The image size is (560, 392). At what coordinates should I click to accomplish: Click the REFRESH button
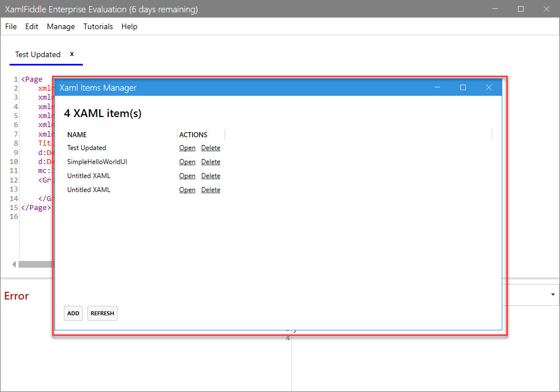click(x=102, y=313)
